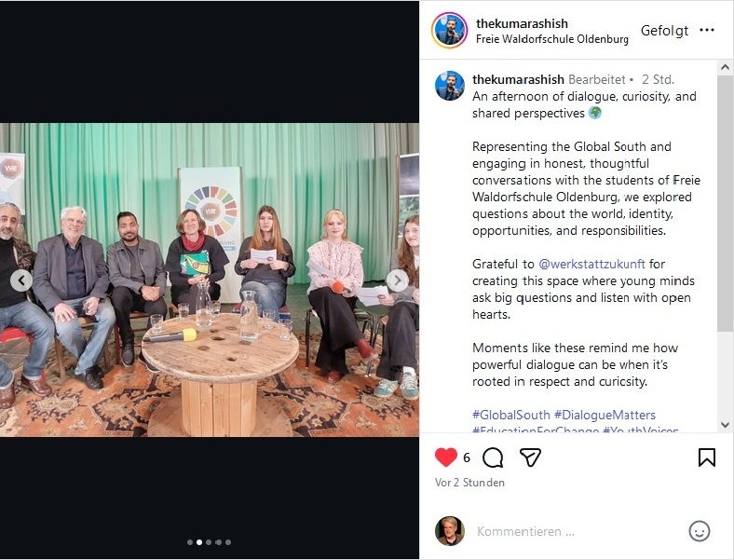Open the #DialogueMatters hashtag
This screenshot has width=734, height=560.
pos(605,415)
